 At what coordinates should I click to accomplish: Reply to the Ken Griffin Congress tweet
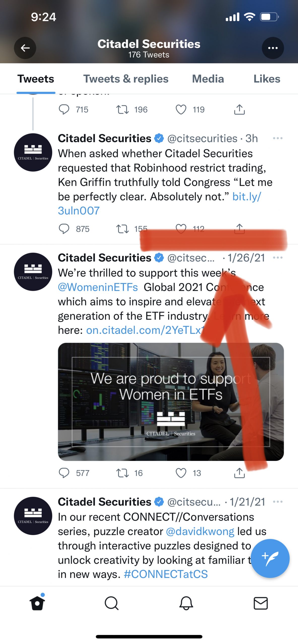click(64, 229)
